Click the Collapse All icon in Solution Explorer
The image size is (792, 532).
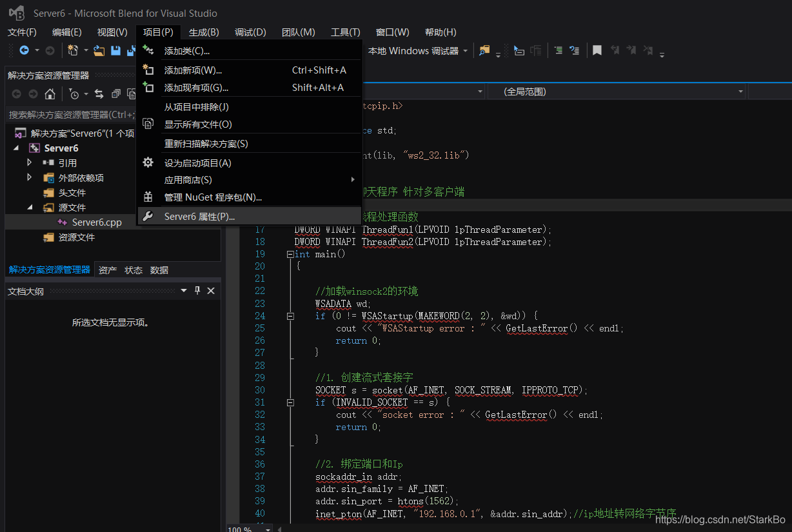pos(115,94)
